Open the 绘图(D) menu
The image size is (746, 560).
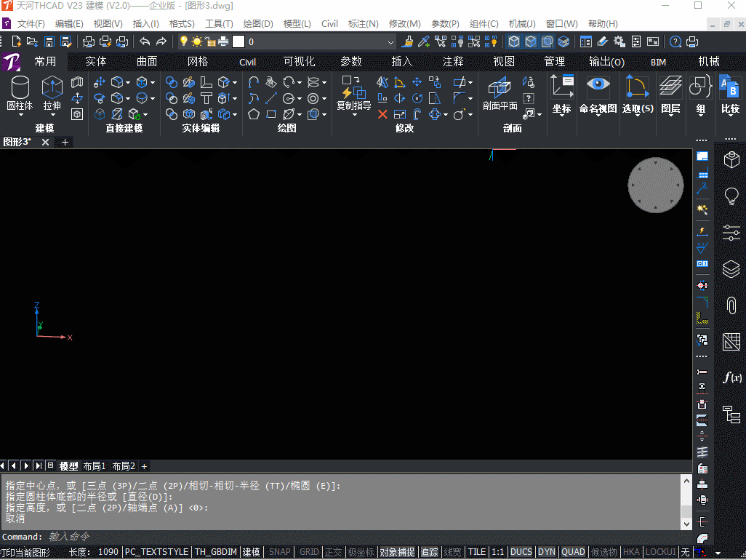coord(257,24)
